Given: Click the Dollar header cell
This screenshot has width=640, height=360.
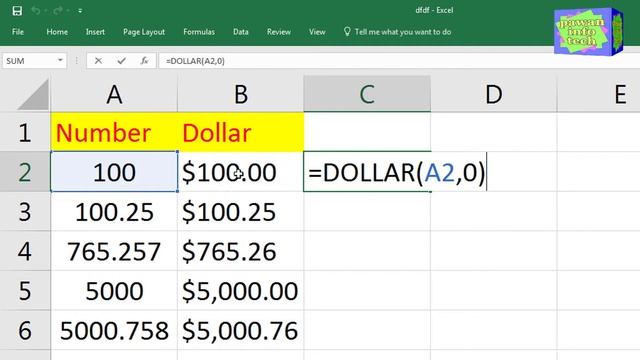Looking at the screenshot, I should pyautogui.click(x=241, y=132).
